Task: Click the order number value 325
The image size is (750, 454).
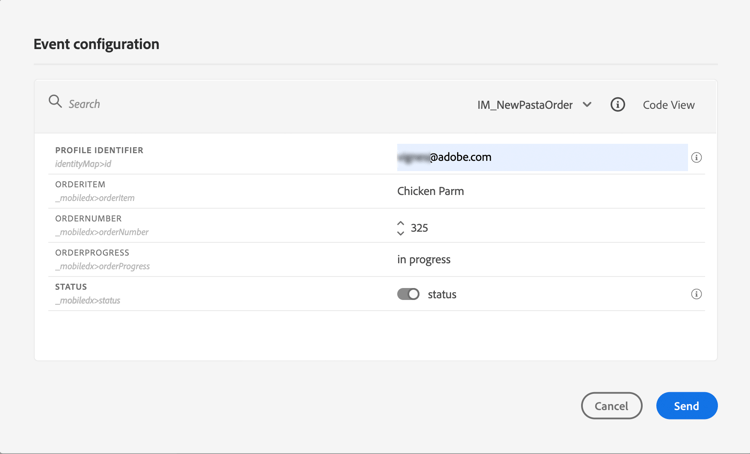Action: click(x=420, y=228)
